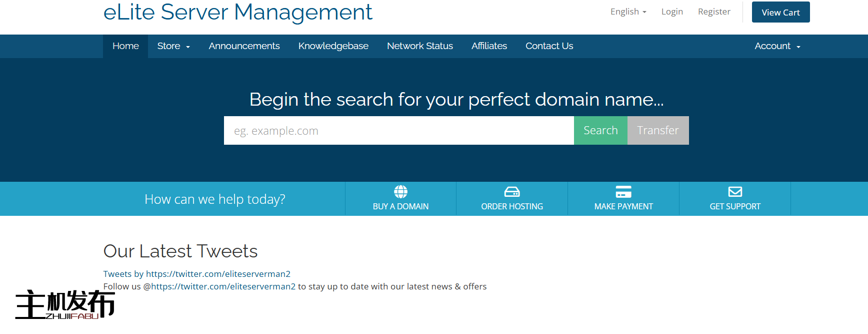This screenshot has height=334, width=868.
Task: Go to the Home tab
Action: (x=125, y=46)
